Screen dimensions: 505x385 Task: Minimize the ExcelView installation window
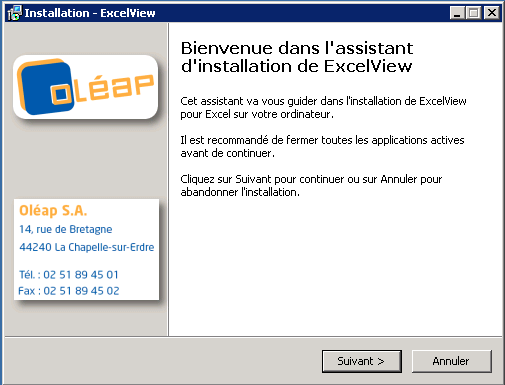[457, 13]
